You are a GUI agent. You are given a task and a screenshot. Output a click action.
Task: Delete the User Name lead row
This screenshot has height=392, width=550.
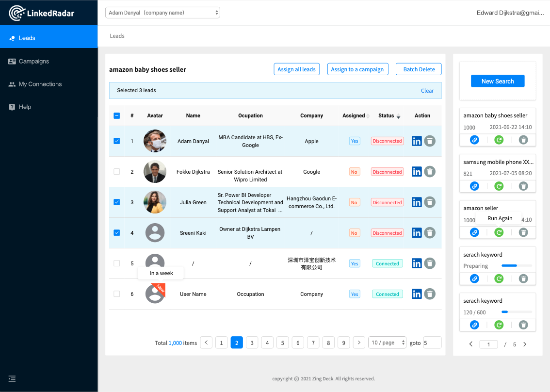pyautogui.click(x=430, y=294)
